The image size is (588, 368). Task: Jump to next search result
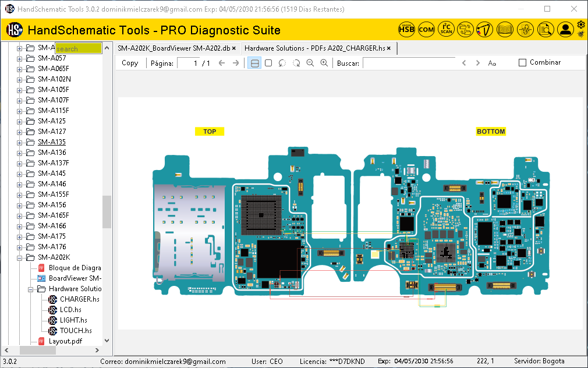click(x=478, y=63)
